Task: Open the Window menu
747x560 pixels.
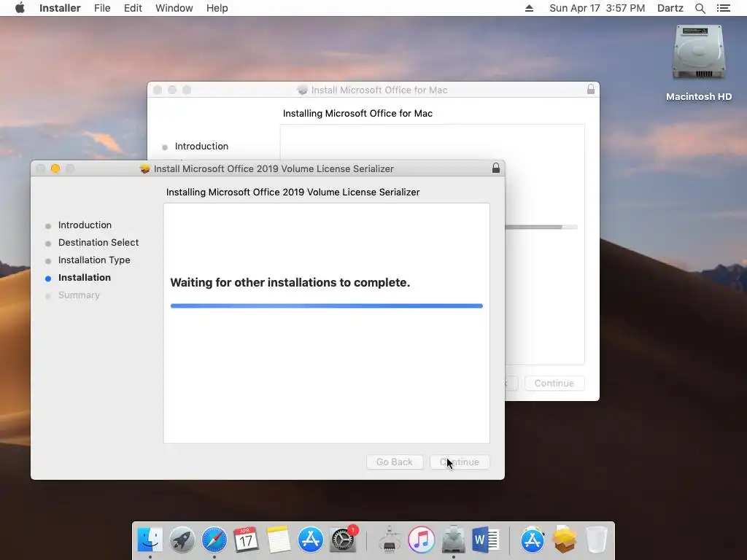Action: coord(174,8)
